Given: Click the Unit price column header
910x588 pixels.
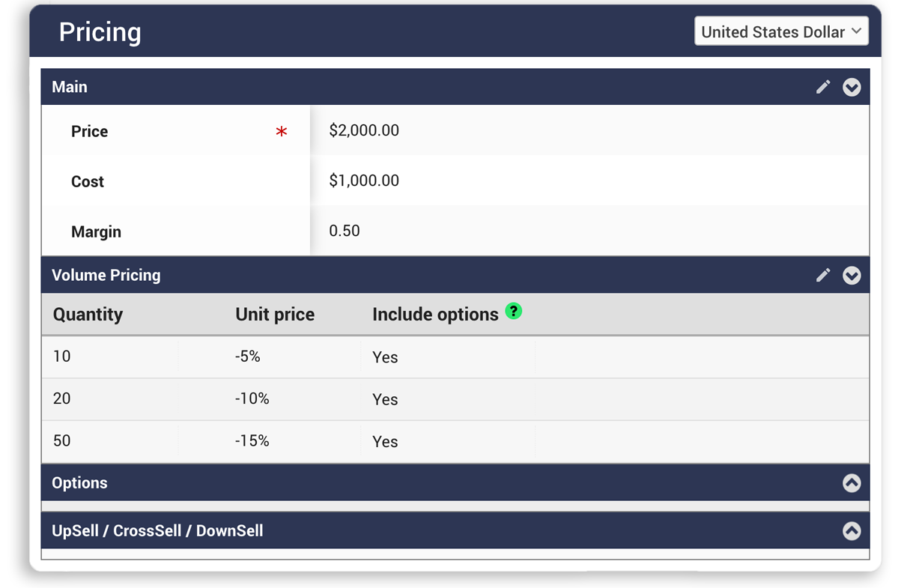Looking at the screenshot, I should [275, 315].
